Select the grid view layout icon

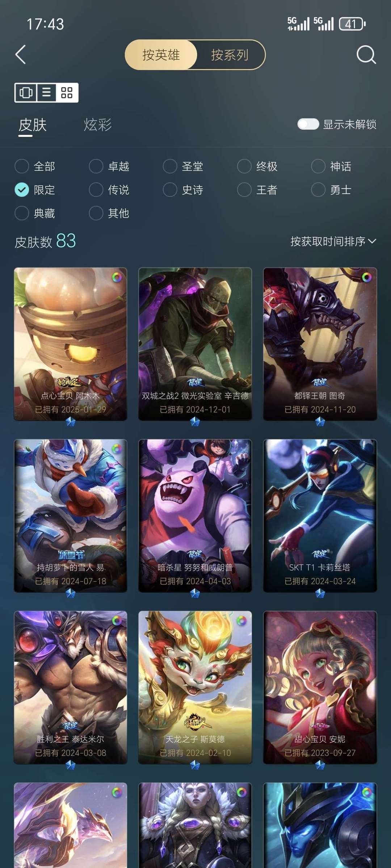coord(67,93)
